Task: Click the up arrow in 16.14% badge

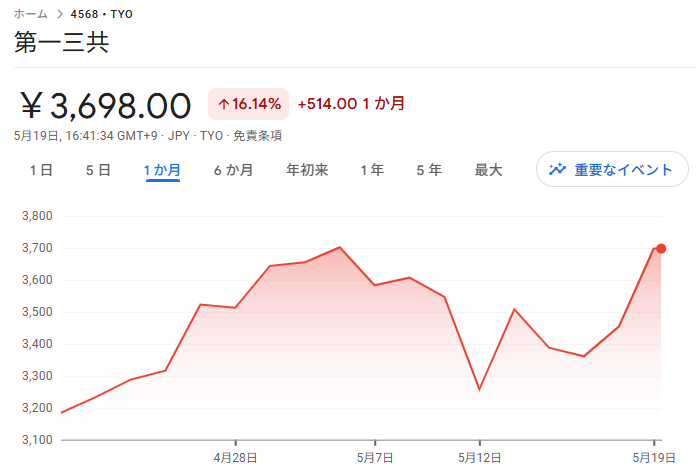Action: [224, 104]
